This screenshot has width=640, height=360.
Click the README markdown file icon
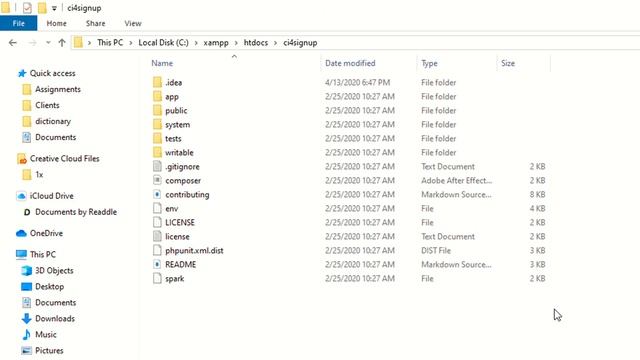(x=158, y=264)
